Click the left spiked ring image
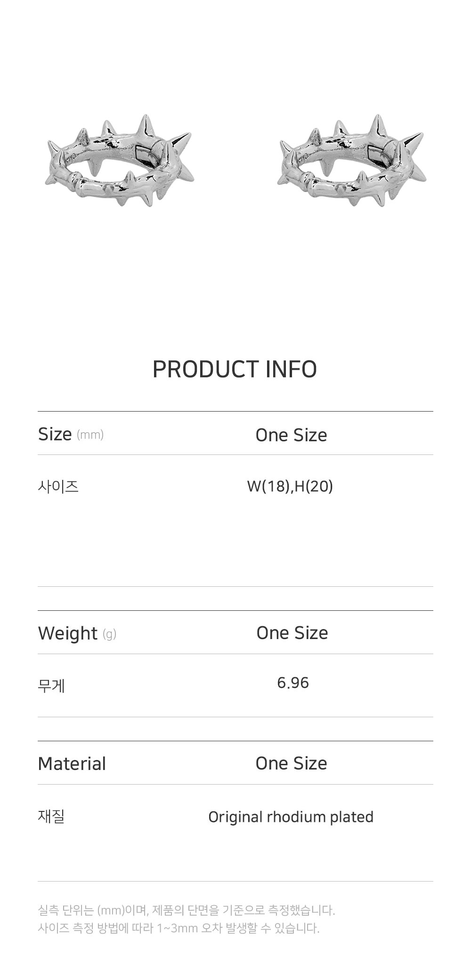The image size is (471, 980). click(120, 162)
